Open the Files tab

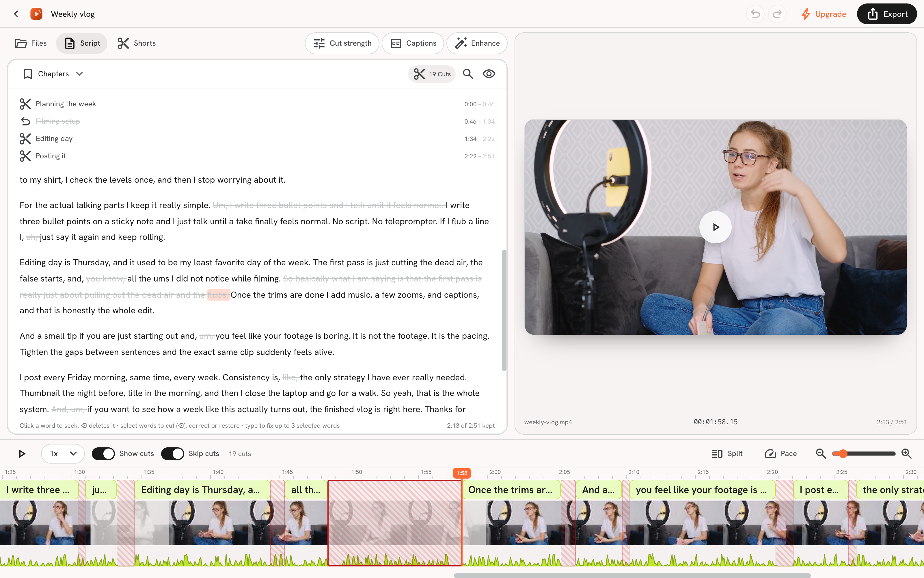(x=31, y=43)
